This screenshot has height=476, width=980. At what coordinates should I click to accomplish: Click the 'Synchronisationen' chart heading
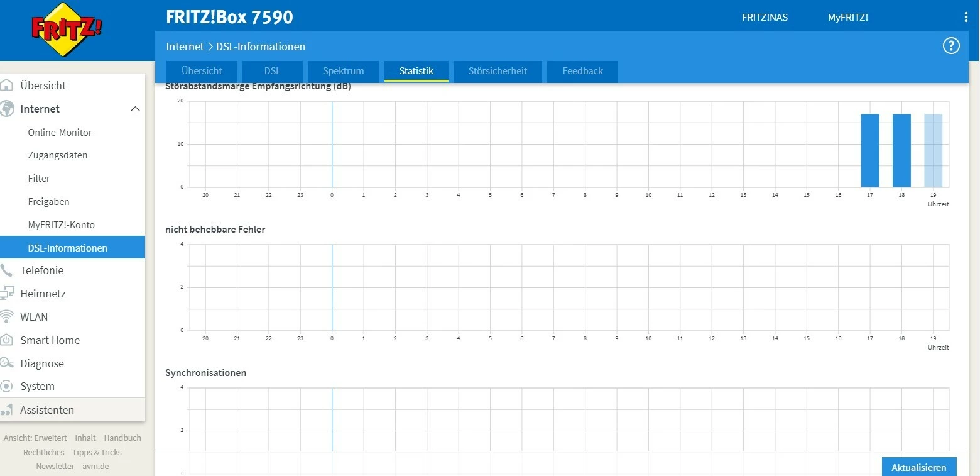(x=206, y=373)
